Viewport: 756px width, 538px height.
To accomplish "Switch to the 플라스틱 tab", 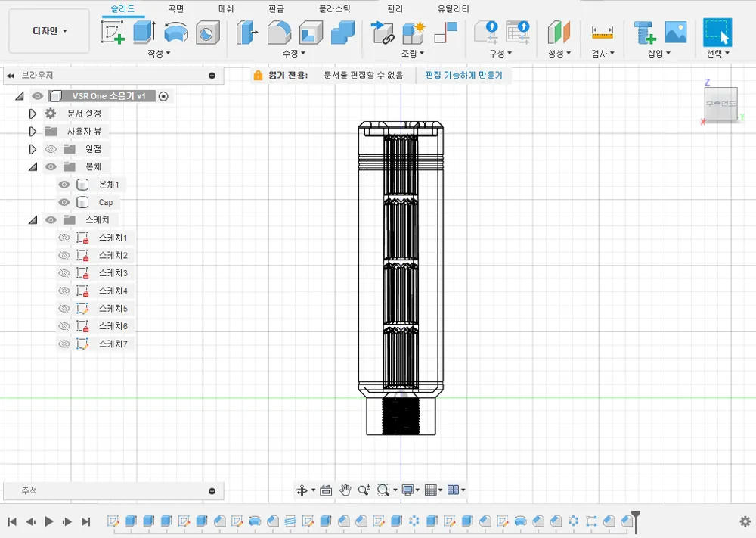I will pyautogui.click(x=335, y=8).
